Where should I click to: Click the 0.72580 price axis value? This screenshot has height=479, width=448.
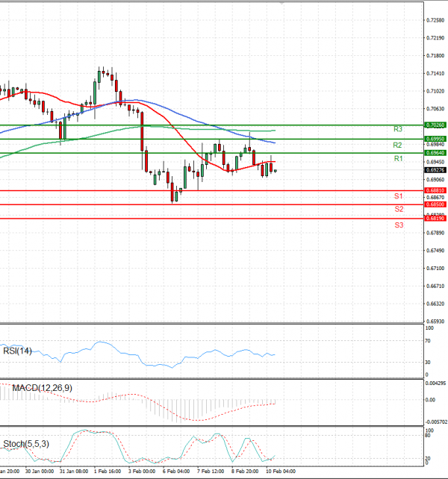[x=435, y=20]
